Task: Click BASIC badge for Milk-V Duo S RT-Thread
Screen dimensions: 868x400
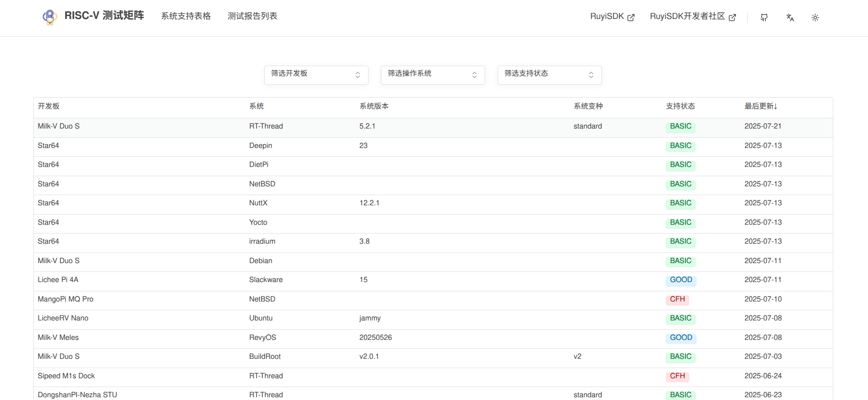Action: tap(681, 127)
